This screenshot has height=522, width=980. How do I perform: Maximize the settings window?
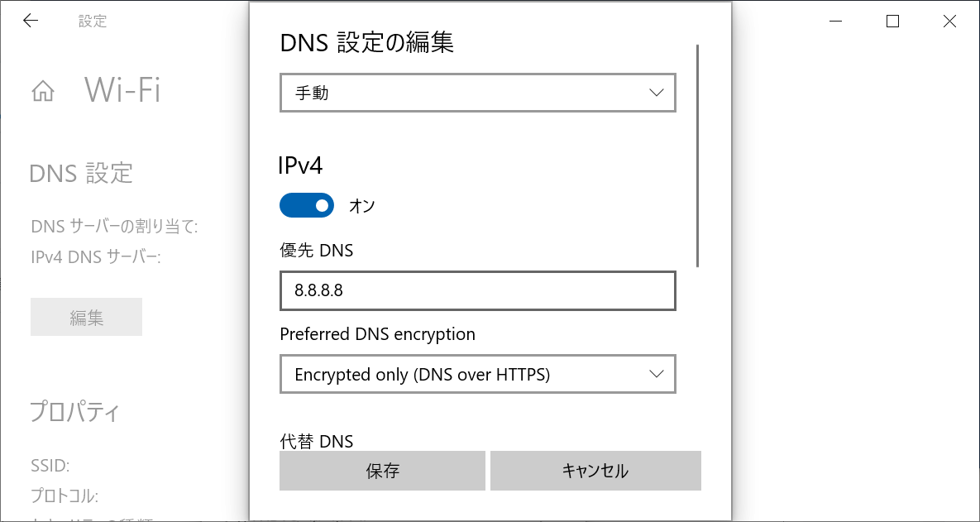click(892, 22)
